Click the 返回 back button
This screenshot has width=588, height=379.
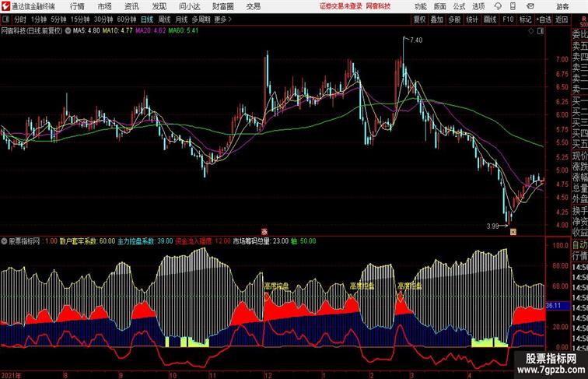pyautogui.click(x=562, y=19)
